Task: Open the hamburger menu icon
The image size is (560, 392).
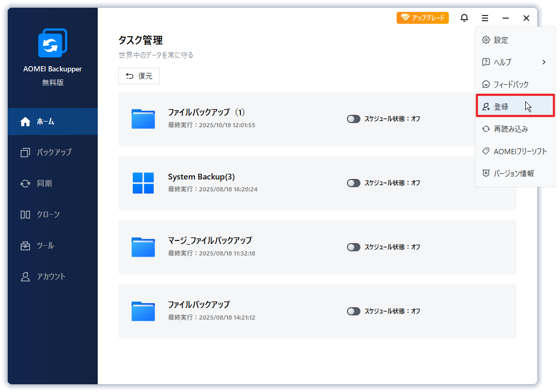Action: [485, 18]
